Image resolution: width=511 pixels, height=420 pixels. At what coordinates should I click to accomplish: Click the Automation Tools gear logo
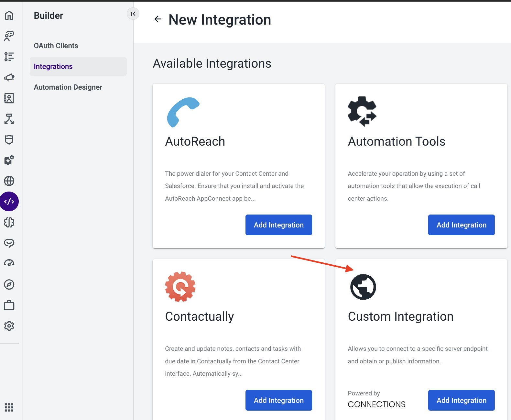click(x=362, y=112)
